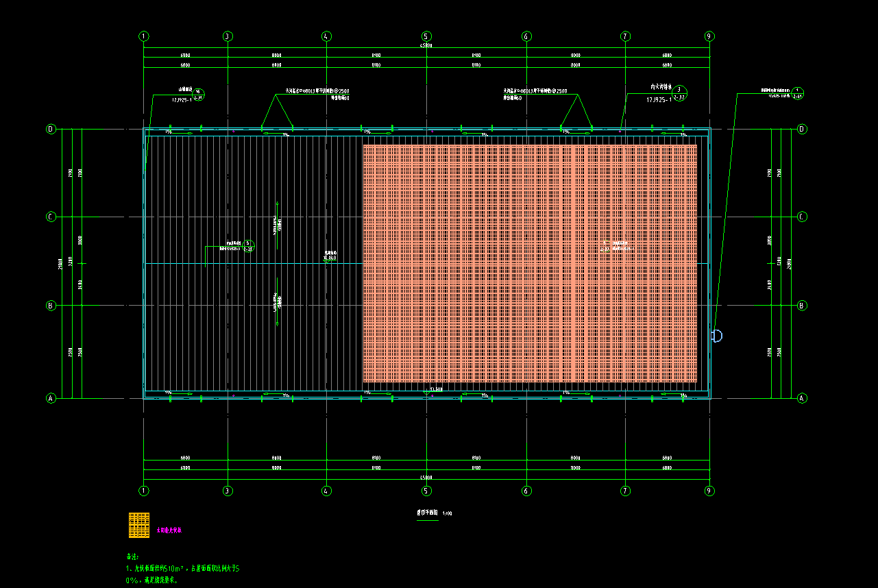Select the green remarks heading text
The height and width of the screenshot is (588, 878).
point(133,556)
